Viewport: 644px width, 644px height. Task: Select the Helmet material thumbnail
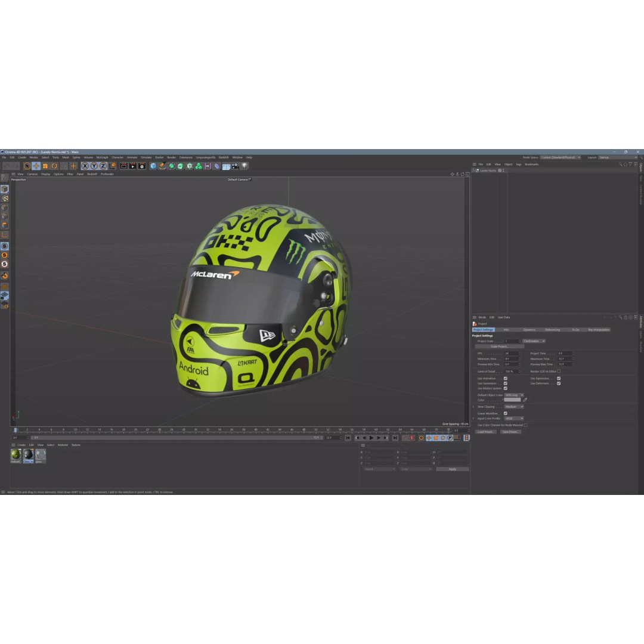pos(16,455)
